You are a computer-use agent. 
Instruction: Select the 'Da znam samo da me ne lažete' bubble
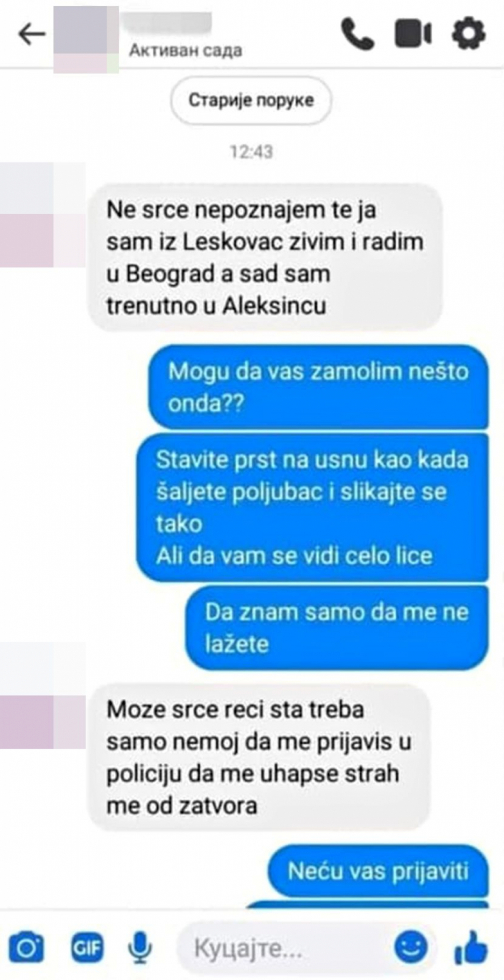[x=337, y=628]
